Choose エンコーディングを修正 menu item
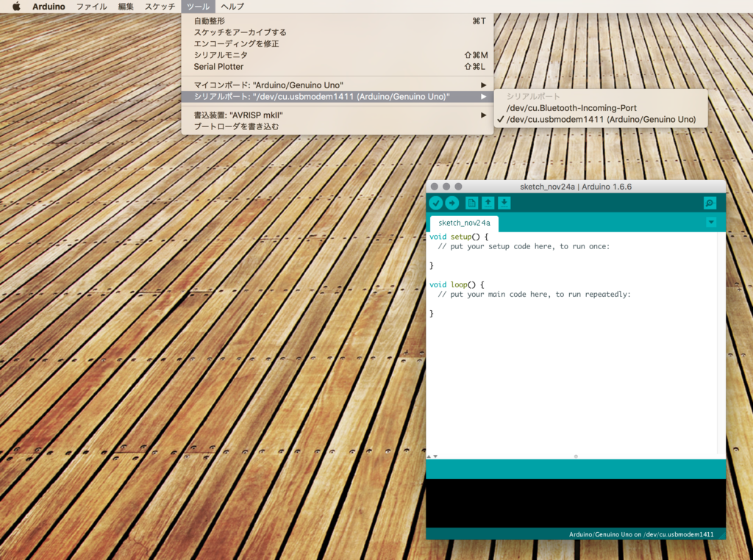 click(337, 43)
